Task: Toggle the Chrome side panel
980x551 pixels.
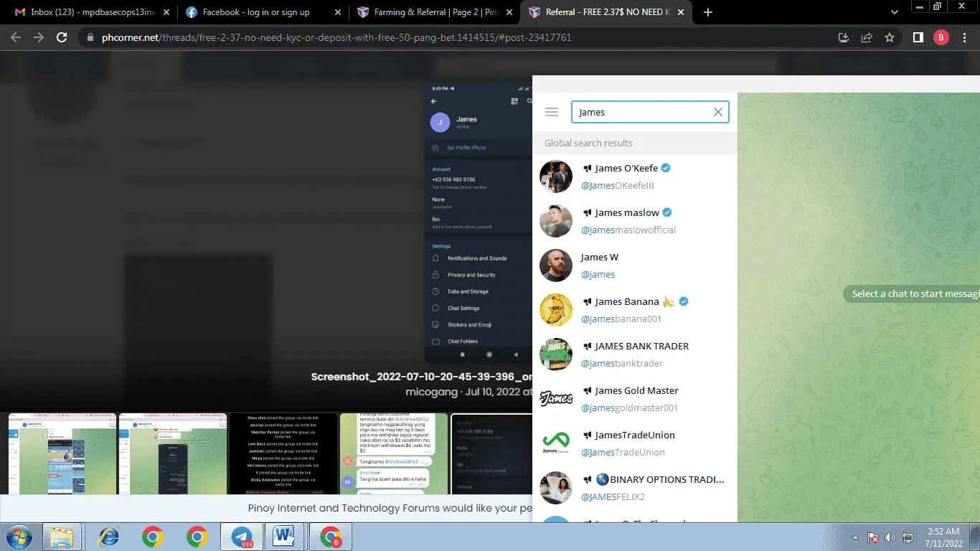Action: click(918, 37)
